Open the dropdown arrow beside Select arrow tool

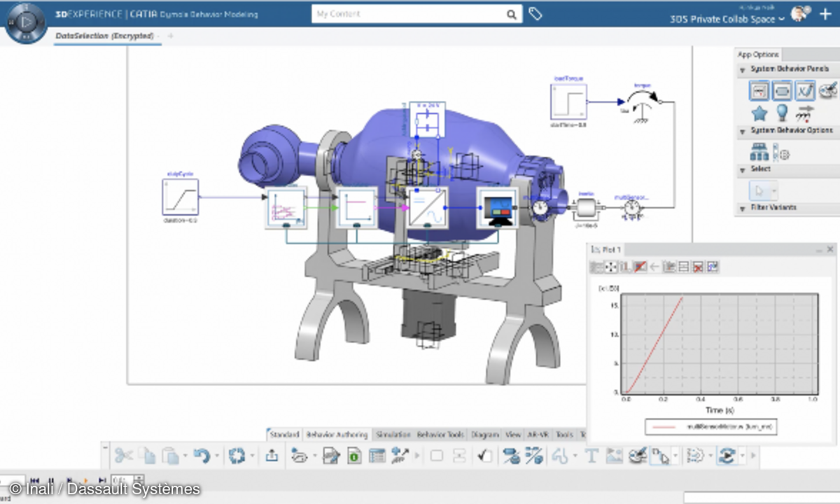pyautogui.click(x=774, y=190)
